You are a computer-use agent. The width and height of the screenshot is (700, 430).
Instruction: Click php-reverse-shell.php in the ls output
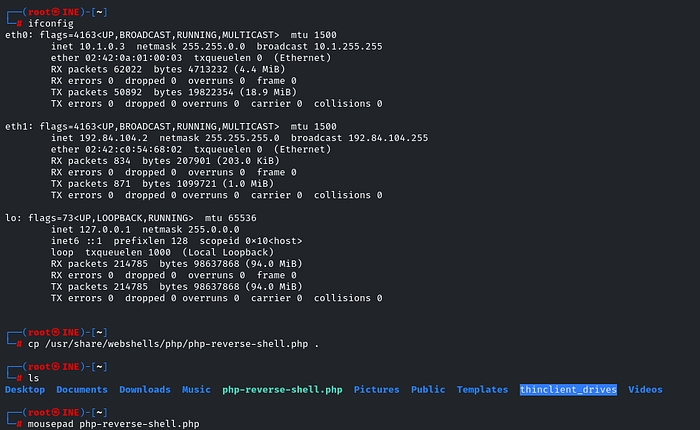(x=282, y=389)
